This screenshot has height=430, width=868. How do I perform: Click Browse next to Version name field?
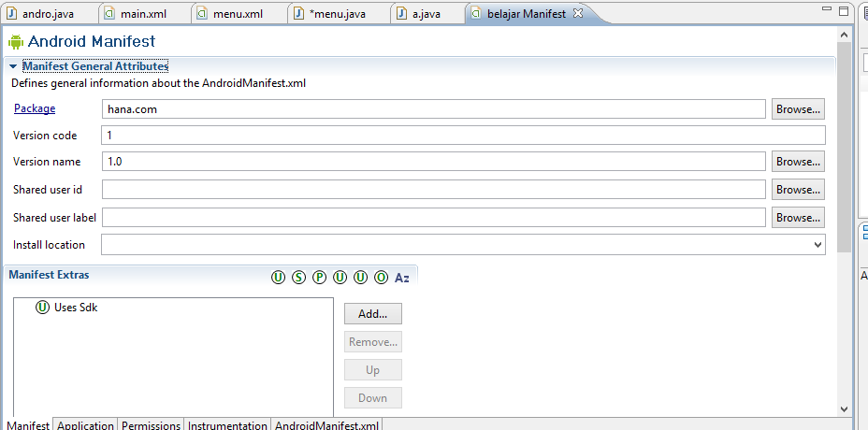798,162
